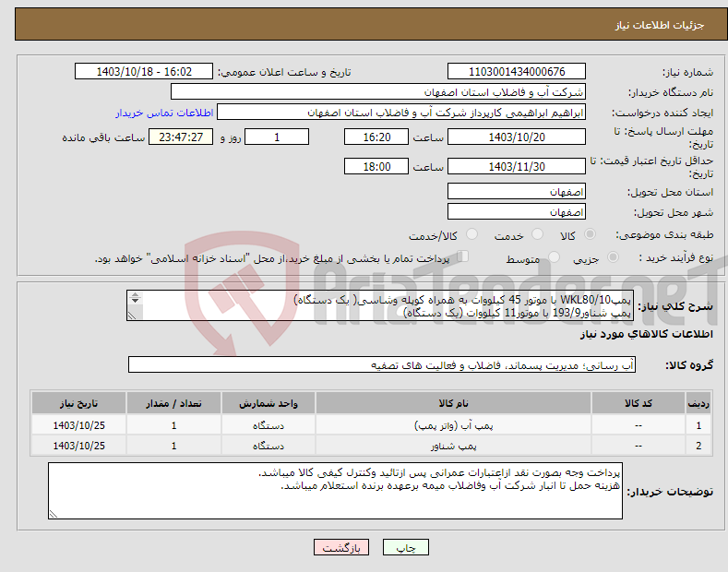Click need number field 1103001434000676

click(517, 72)
